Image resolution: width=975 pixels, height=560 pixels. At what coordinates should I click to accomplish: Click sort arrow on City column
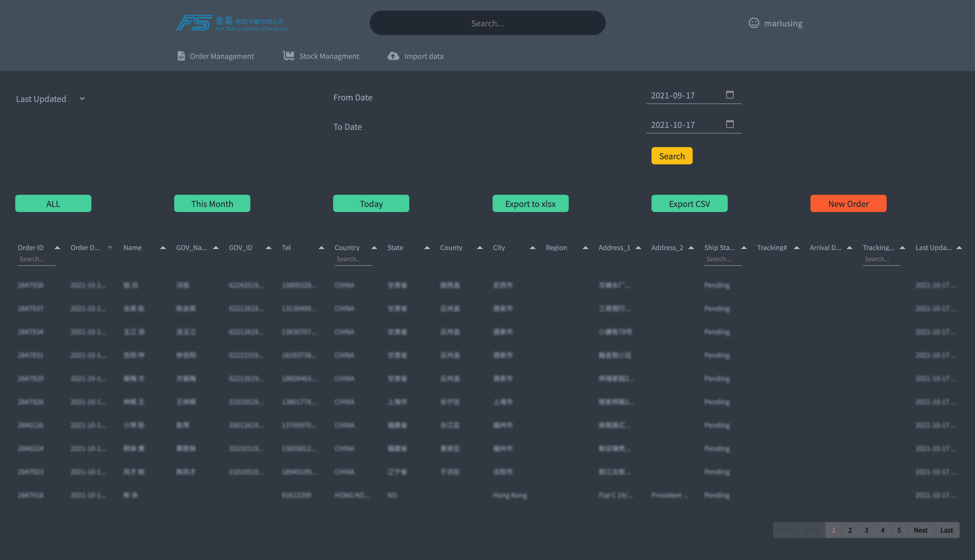(x=532, y=248)
